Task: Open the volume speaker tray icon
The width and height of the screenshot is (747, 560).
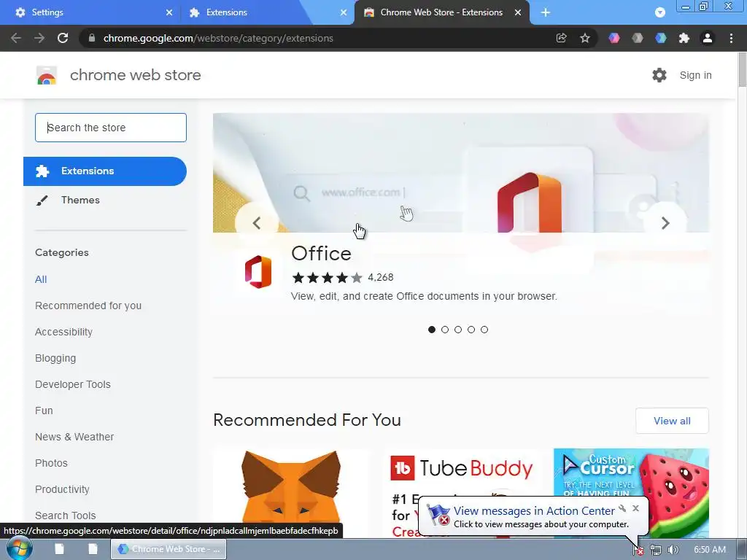Action: 673,550
